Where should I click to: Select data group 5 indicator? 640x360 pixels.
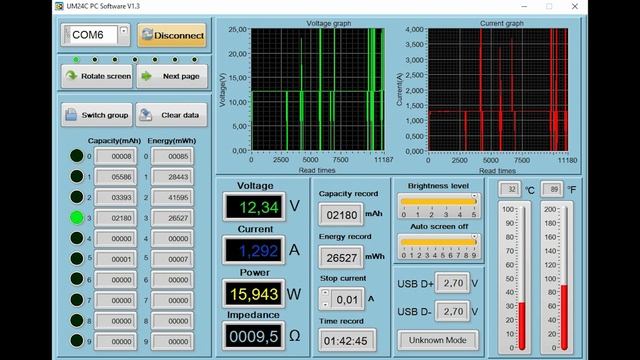[x=76, y=258]
